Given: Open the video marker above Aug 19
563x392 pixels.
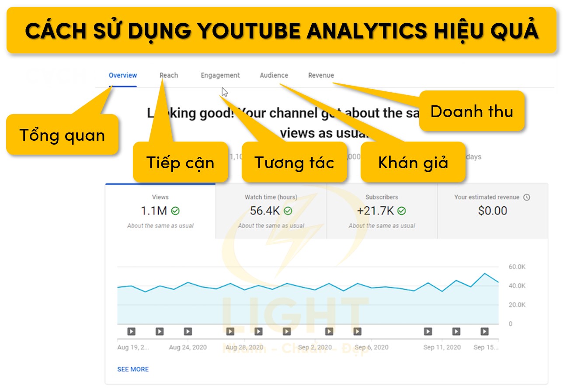Looking at the screenshot, I should pos(131,332).
